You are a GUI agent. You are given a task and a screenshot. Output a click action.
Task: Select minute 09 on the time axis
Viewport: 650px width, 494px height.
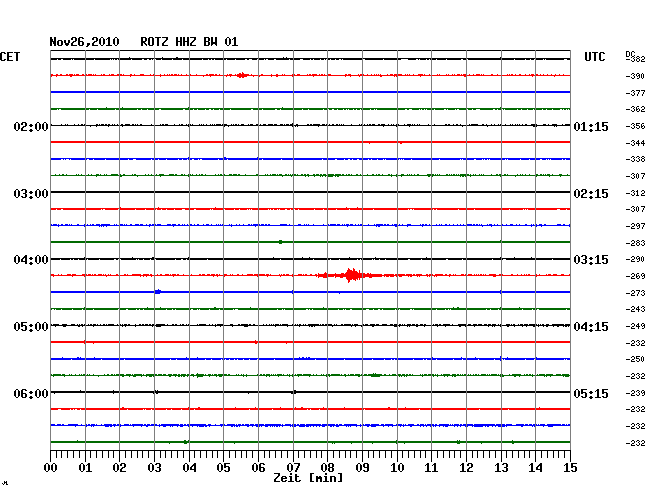(362, 467)
